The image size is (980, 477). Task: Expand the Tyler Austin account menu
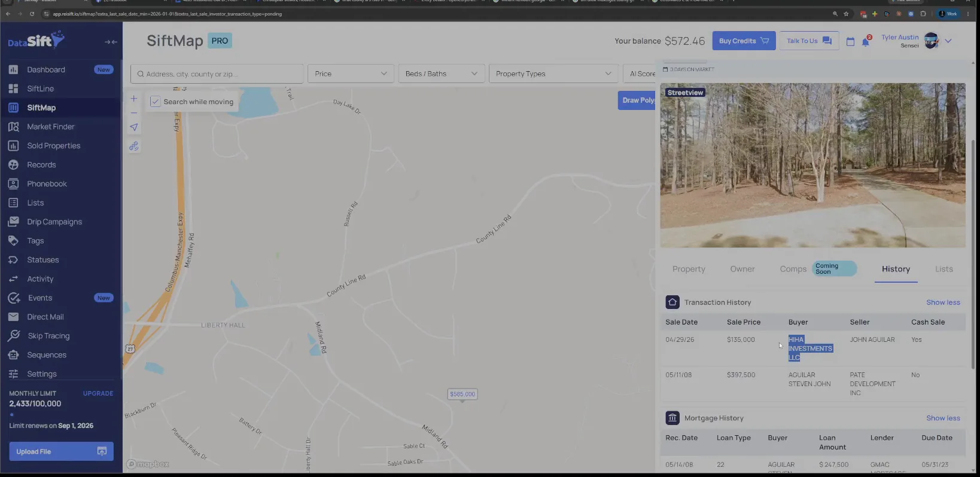point(948,41)
